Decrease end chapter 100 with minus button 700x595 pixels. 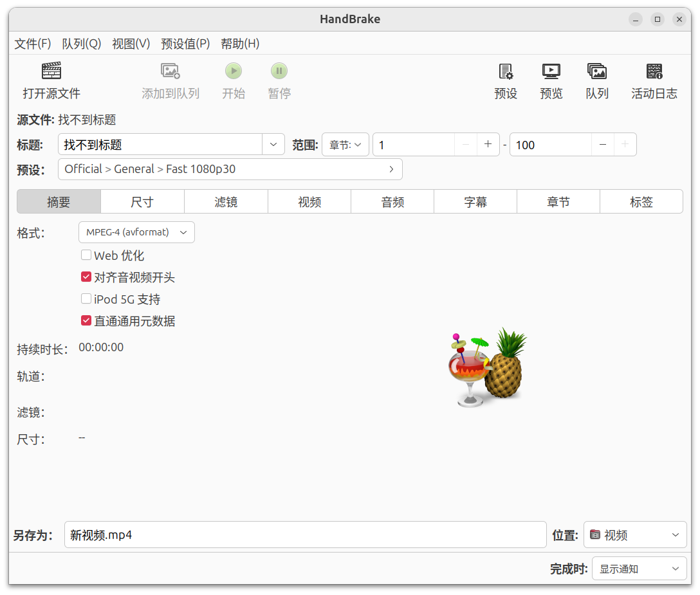[x=603, y=144]
